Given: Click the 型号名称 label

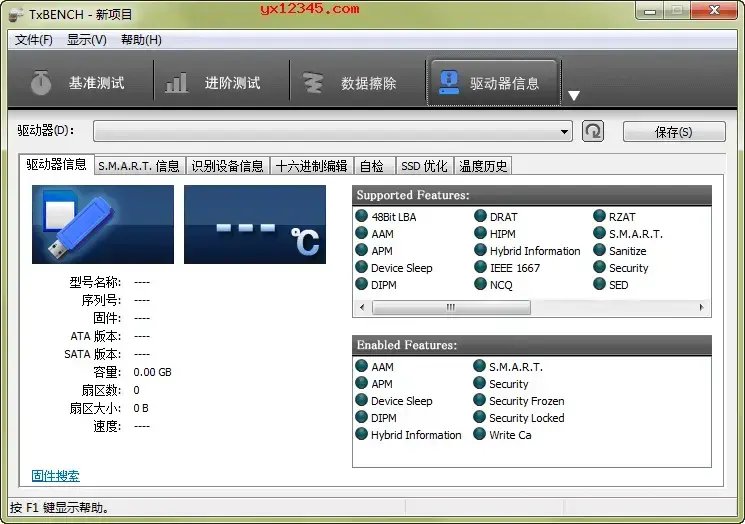Looking at the screenshot, I should (x=95, y=282).
